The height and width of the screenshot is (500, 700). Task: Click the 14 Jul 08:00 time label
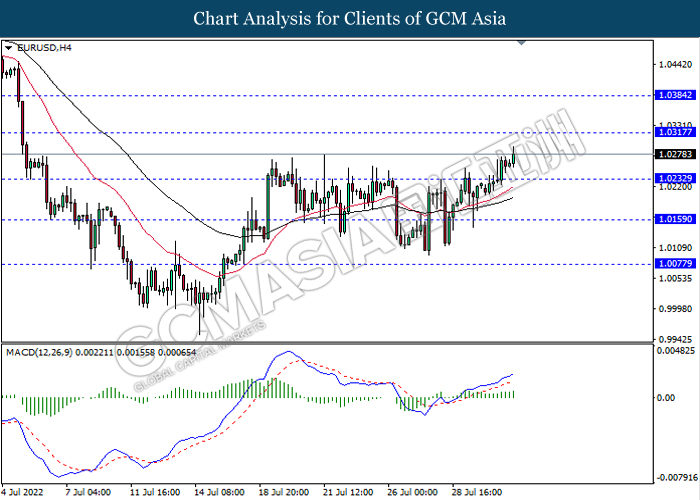tap(219, 492)
